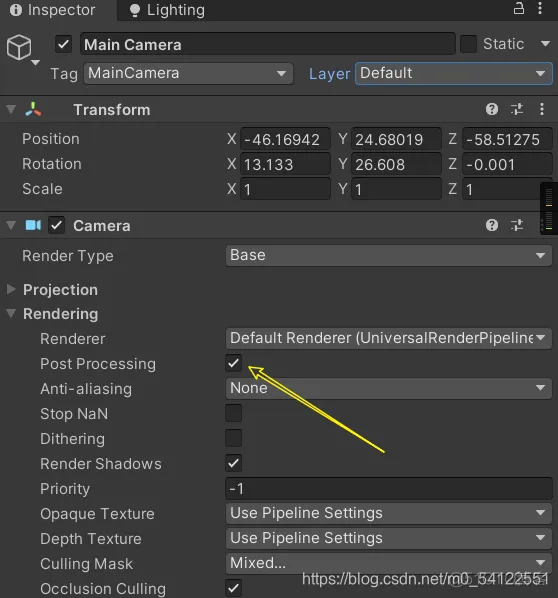Open Render Type dropdown showing Base
Screen dimensions: 558x598
point(389,256)
